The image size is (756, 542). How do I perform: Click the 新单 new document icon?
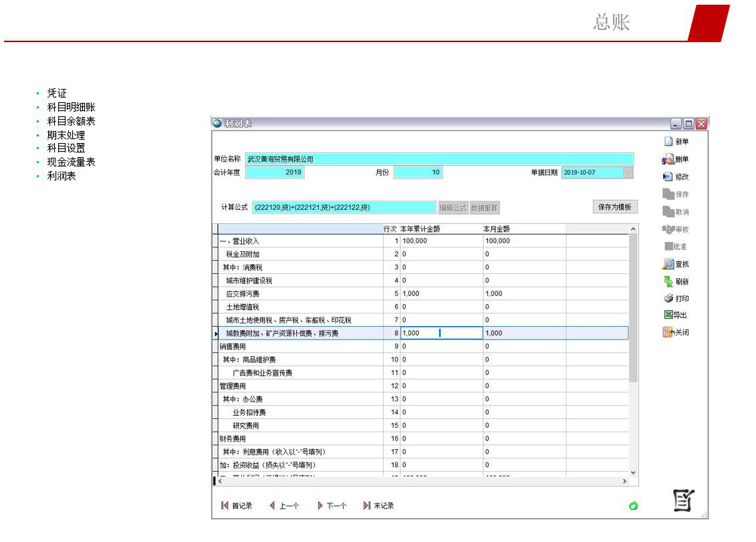click(x=668, y=142)
